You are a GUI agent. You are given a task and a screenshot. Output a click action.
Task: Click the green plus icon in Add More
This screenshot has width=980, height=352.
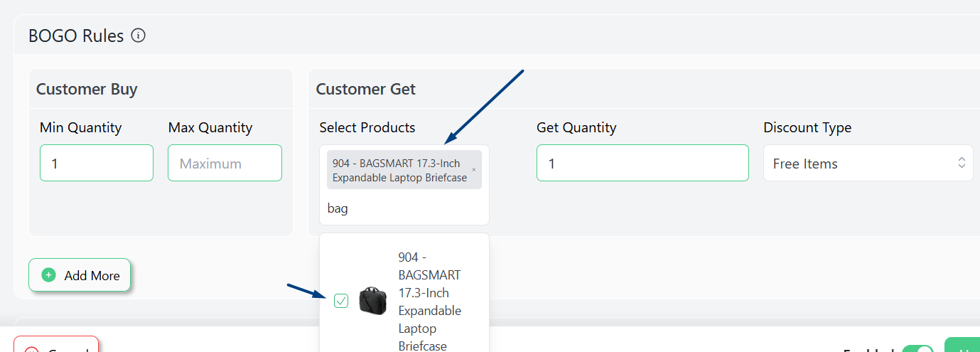click(48, 275)
